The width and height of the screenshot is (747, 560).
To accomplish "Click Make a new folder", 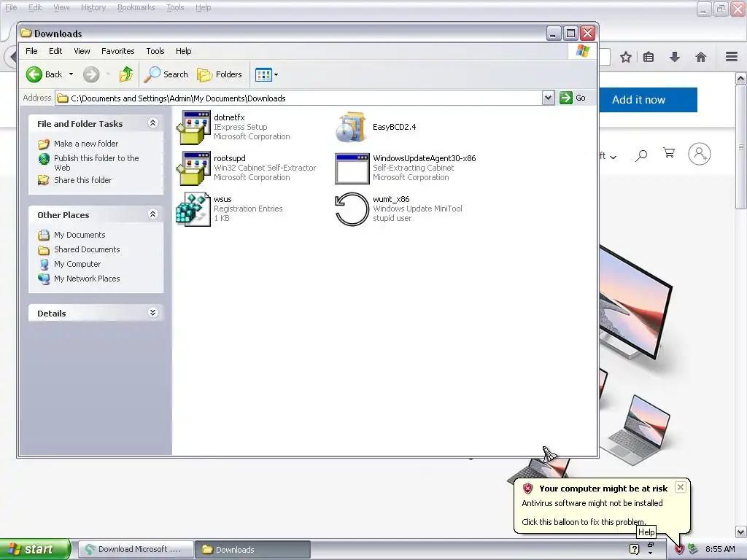I will tap(86, 144).
